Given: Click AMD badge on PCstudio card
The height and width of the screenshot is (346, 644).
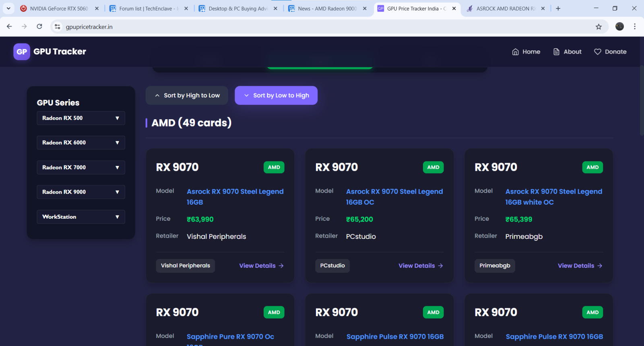Looking at the screenshot, I should (433, 167).
